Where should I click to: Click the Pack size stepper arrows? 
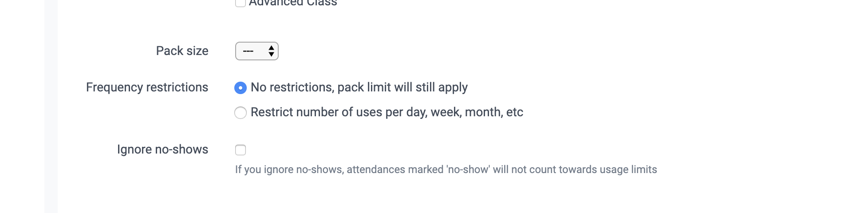pyautogui.click(x=271, y=51)
